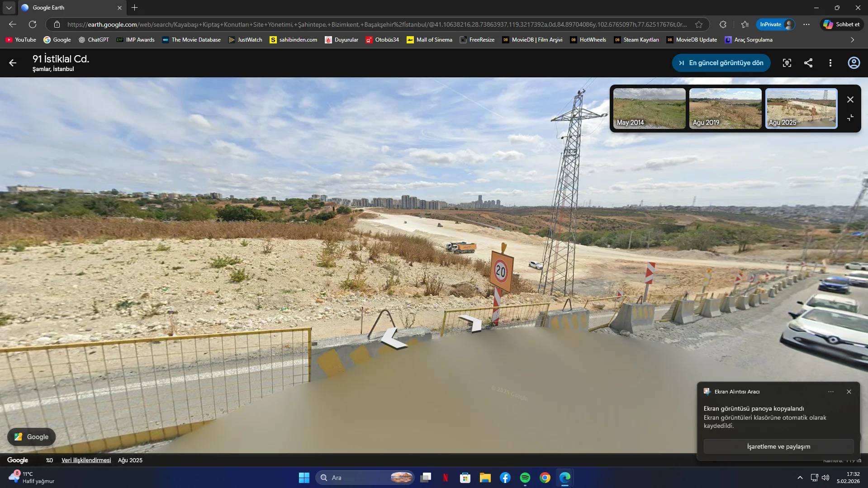Open the Google account profile icon
Image resolution: width=868 pixels, height=488 pixels.
pyautogui.click(x=854, y=63)
